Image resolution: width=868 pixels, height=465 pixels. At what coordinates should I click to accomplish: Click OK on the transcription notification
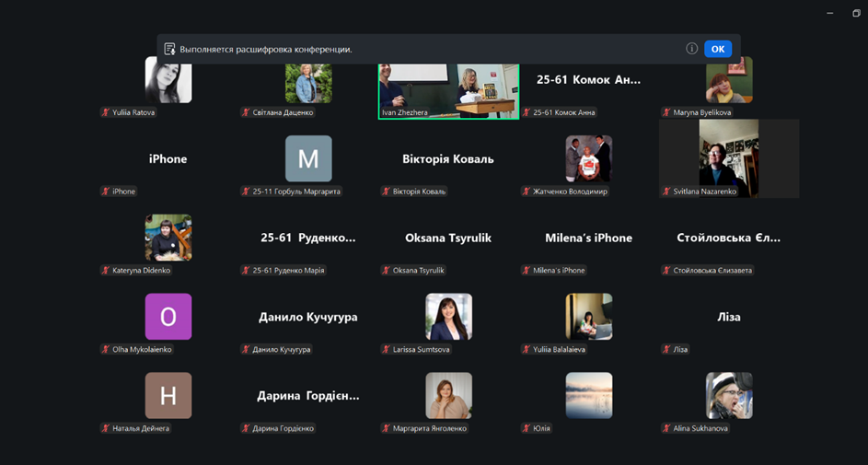tap(717, 49)
